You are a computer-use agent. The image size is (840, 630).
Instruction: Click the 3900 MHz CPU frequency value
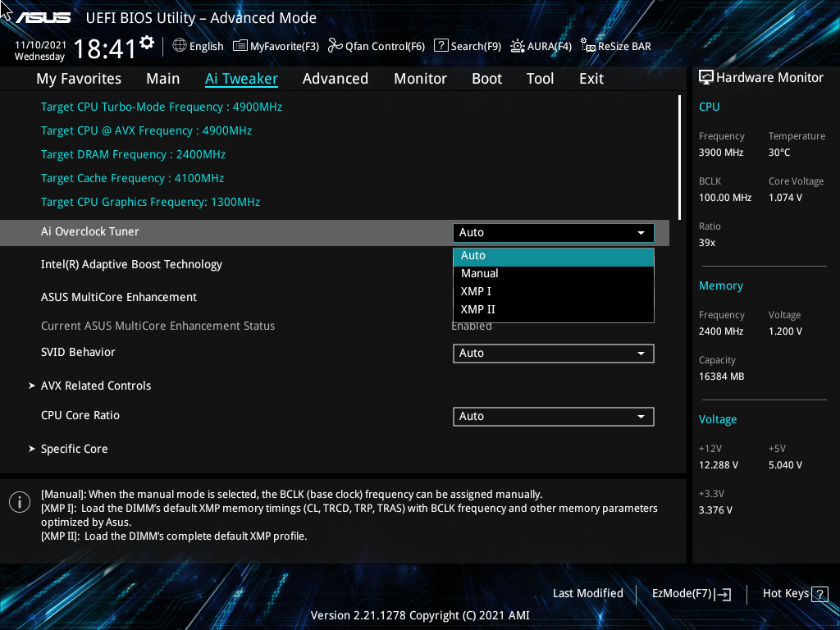pyautogui.click(x=721, y=153)
